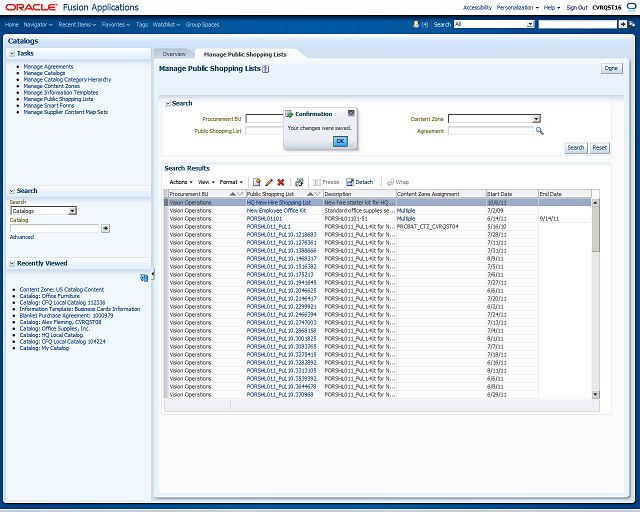Click the Home link in navigation bar
This screenshot has width=640, height=512.
[x=11, y=24]
